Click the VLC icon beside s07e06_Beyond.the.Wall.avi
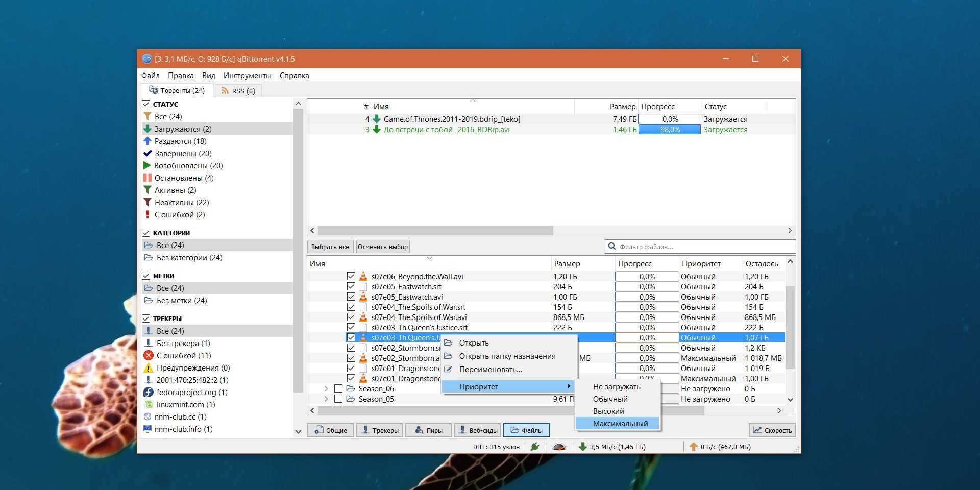980x490 pixels. (x=363, y=277)
